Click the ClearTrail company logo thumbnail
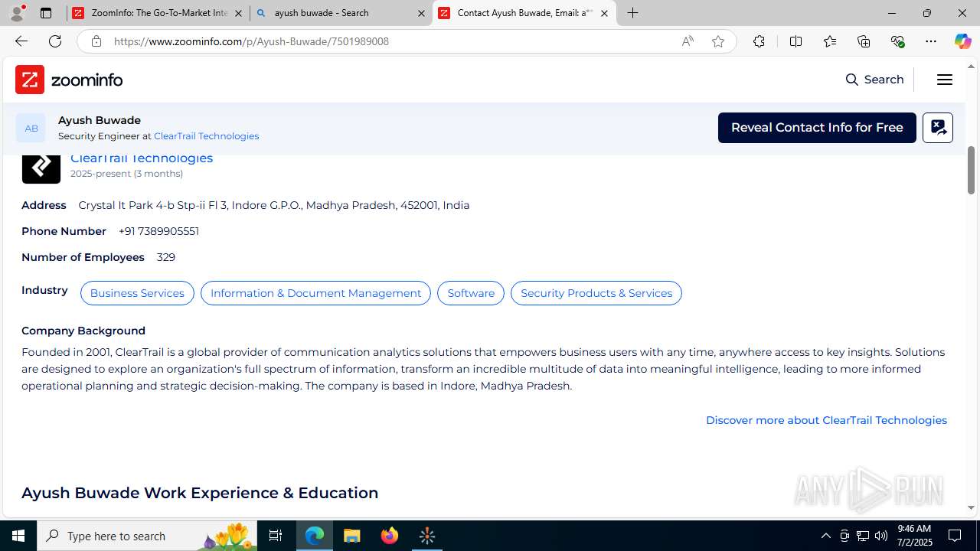This screenshot has width=980, height=551. [x=41, y=168]
